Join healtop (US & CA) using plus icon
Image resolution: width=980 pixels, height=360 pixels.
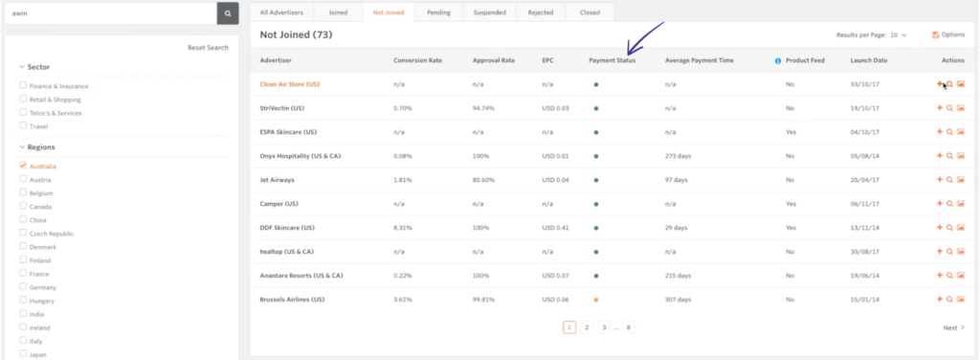click(940, 251)
